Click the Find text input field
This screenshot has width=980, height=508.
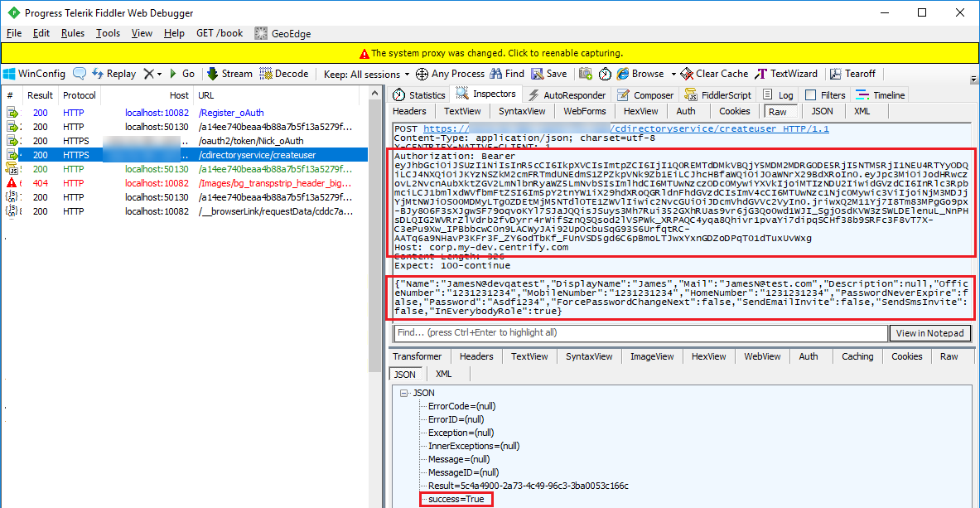coord(640,333)
